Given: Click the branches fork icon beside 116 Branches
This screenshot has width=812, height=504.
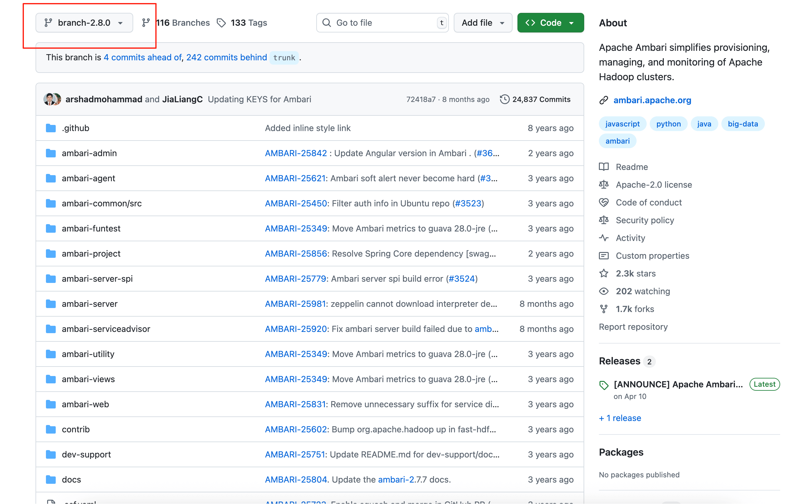Looking at the screenshot, I should coord(146,23).
